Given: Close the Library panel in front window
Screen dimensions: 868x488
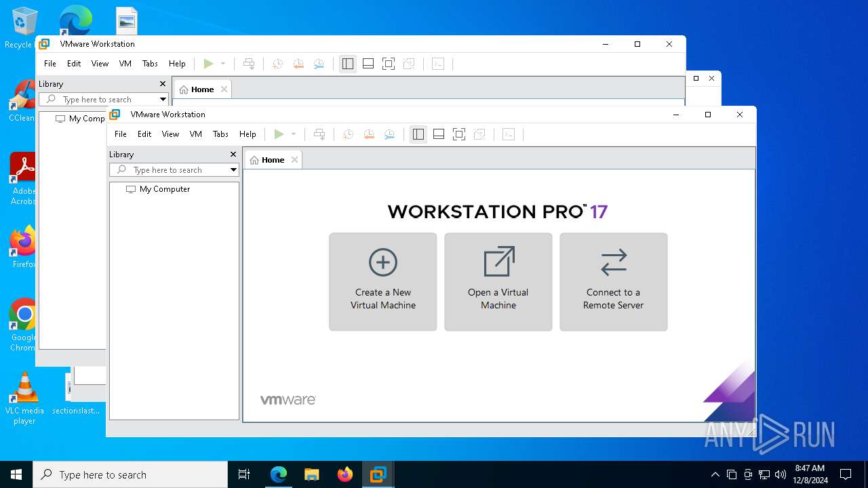Looking at the screenshot, I should click(x=233, y=155).
